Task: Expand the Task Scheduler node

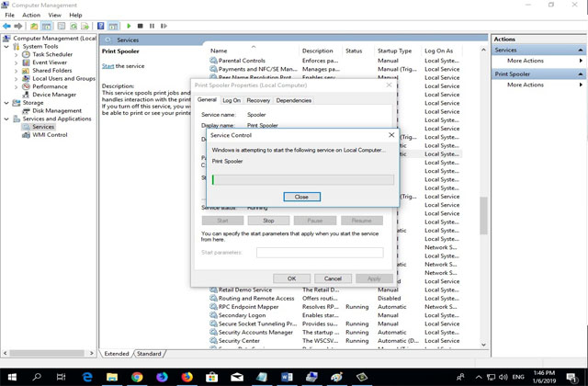Action: [16, 55]
